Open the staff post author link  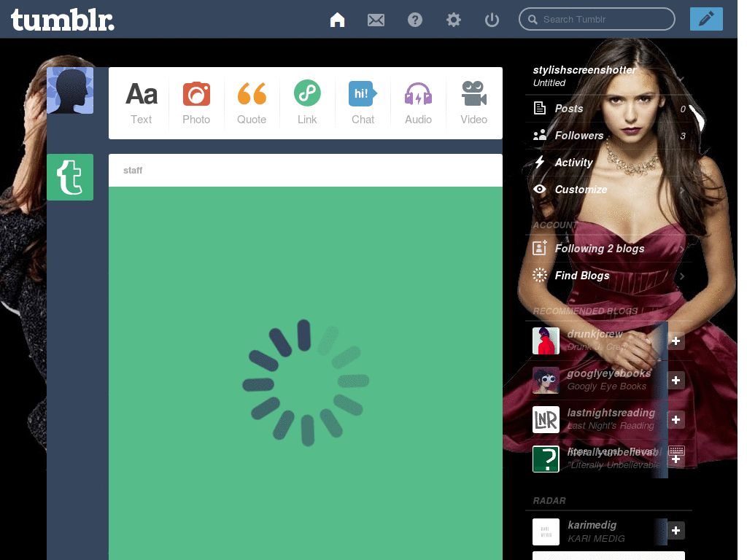tap(133, 171)
